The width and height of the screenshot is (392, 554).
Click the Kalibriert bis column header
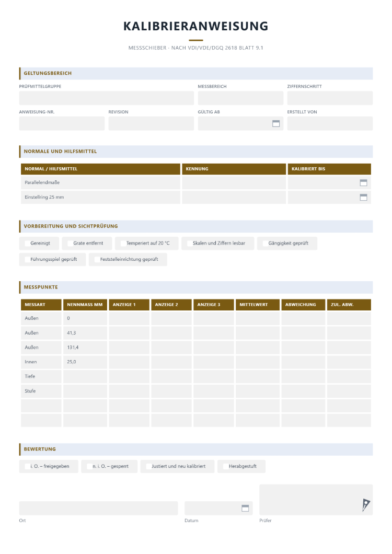329,169
